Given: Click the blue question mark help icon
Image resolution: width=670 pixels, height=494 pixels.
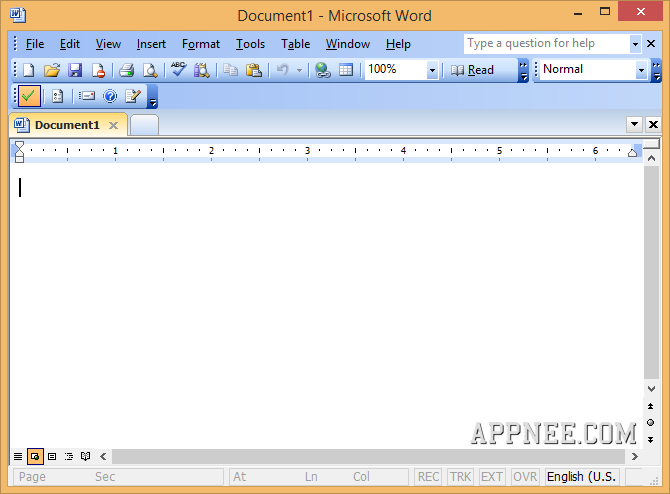Looking at the screenshot, I should click(x=110, y=96).
